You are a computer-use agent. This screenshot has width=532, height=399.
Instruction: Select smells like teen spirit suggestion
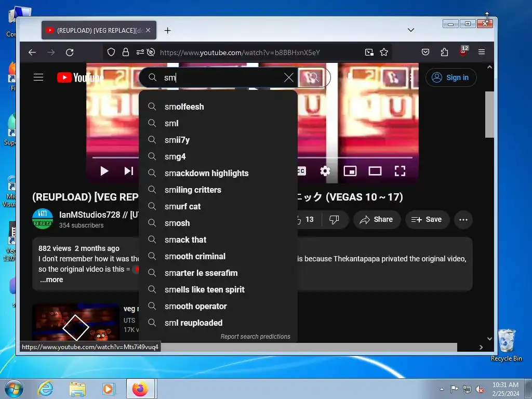pos(218,289)
